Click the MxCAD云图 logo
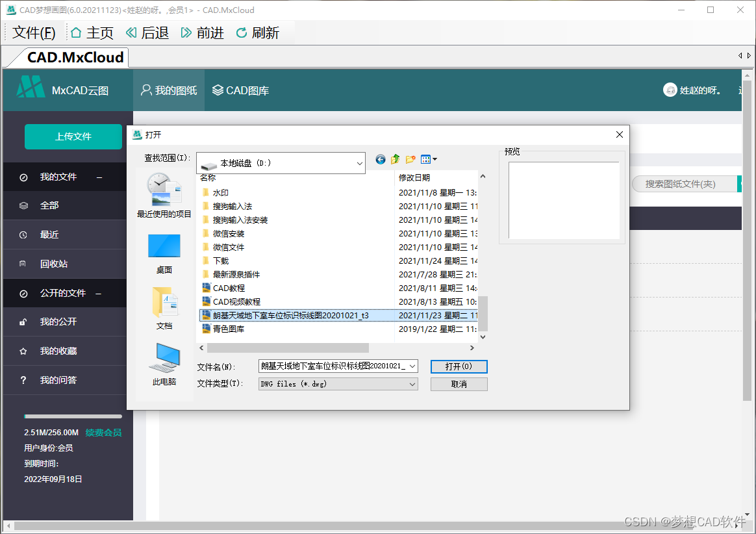 click(x=63, y=88)
